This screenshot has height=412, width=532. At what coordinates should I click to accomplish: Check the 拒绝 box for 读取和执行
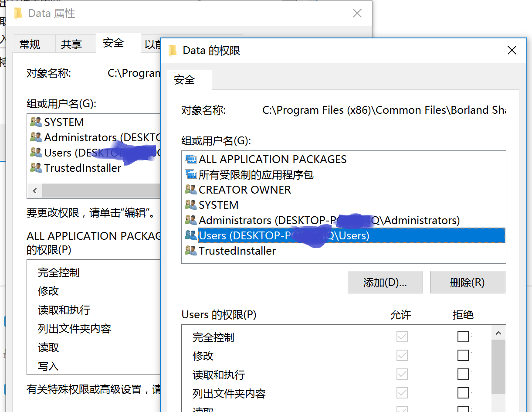pos(463,374)
